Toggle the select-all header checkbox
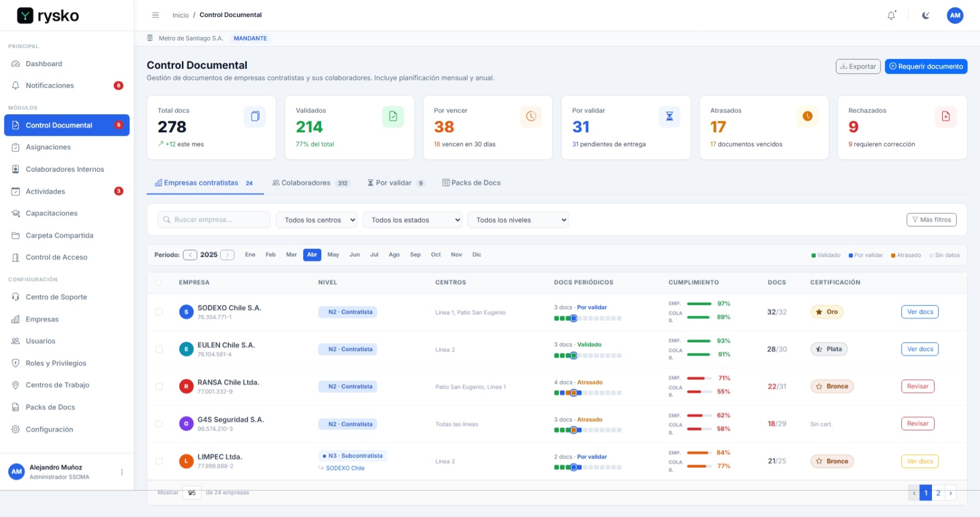Screen dimensions: 980x517 [x=159, y=283]
